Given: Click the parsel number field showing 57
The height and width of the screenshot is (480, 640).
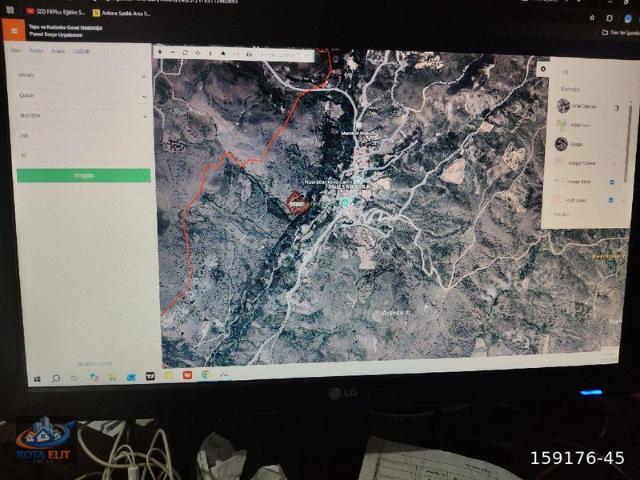Looking at the screenshot, I should [x=84, y=156].
